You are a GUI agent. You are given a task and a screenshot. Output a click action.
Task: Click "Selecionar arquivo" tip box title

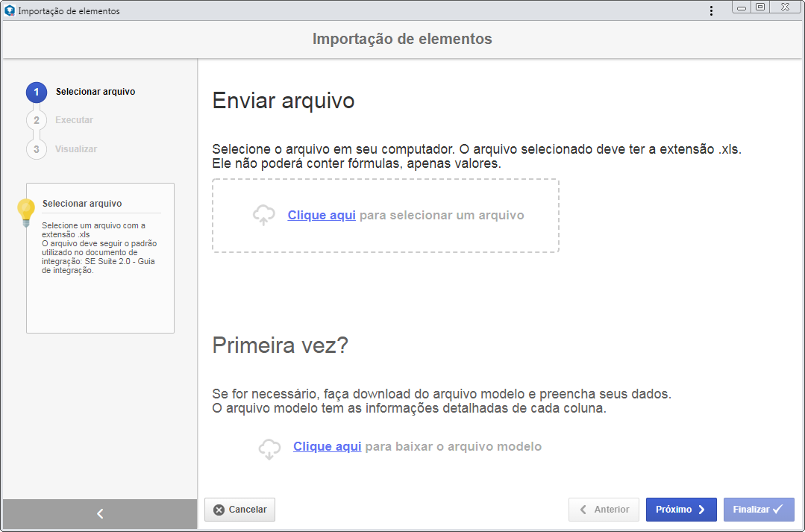click(82, 204)
